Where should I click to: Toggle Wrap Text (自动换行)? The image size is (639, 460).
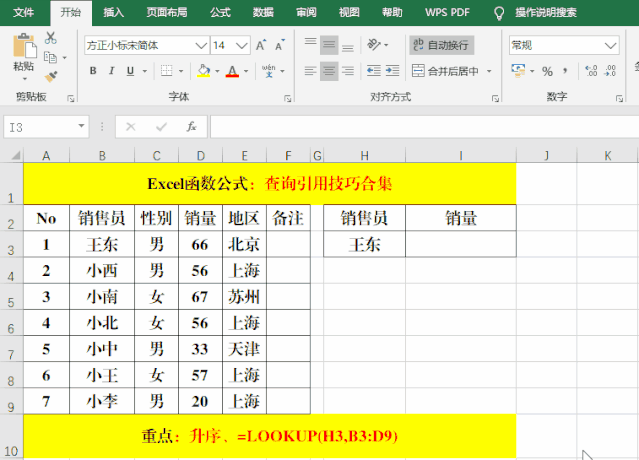pos(440,45)
